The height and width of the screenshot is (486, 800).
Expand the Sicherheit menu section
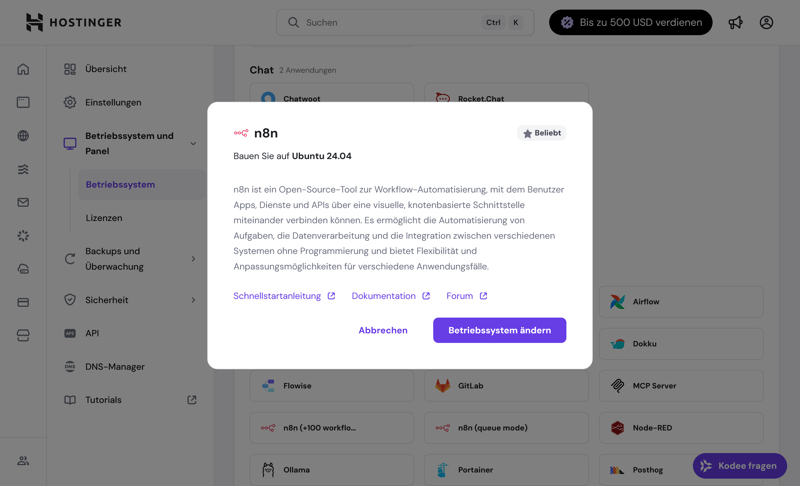pyautogui.click(x=193, y=300)
